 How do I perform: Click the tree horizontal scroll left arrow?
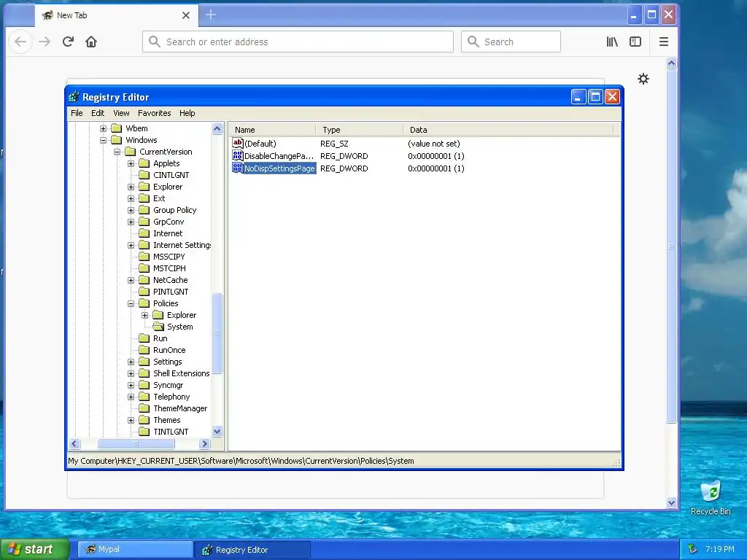(74, 444)
